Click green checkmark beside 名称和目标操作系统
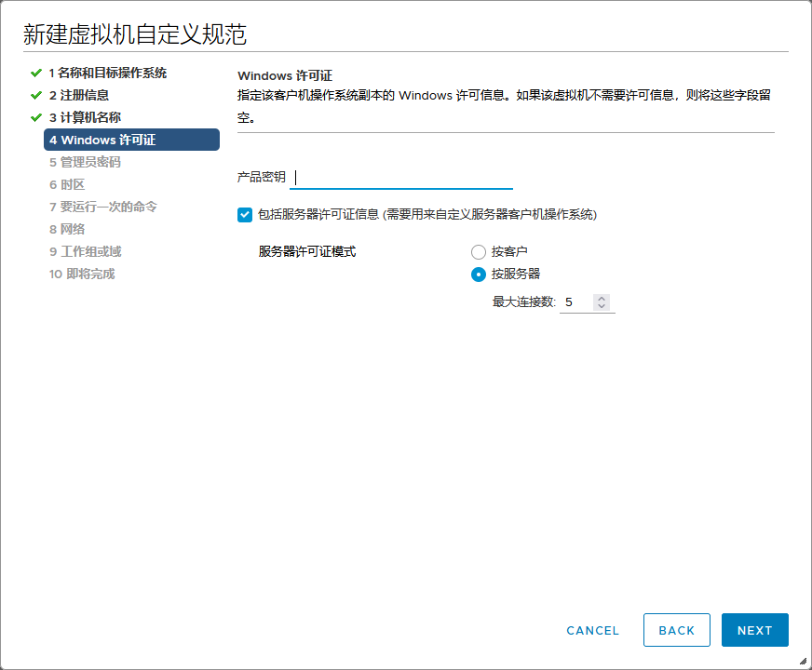 point(35,73)
